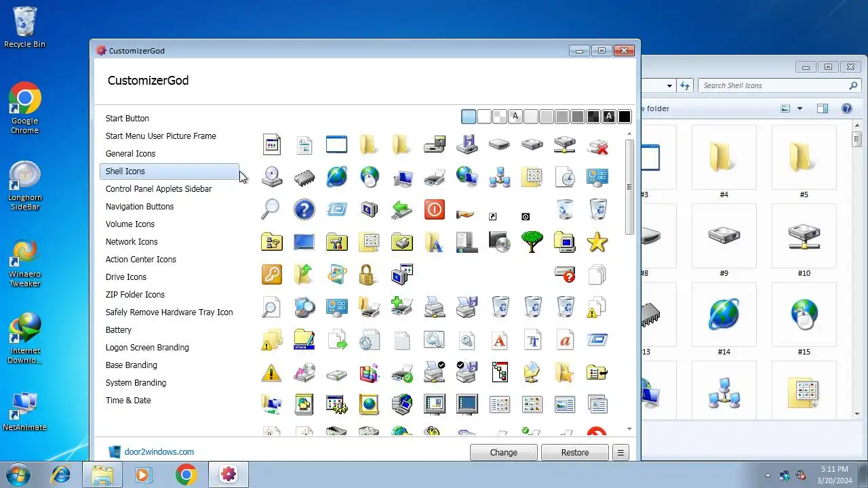This screenshot has width=868, height=488.
Task: Select the tree diagram document shell icon
Action: coord(499,372)
